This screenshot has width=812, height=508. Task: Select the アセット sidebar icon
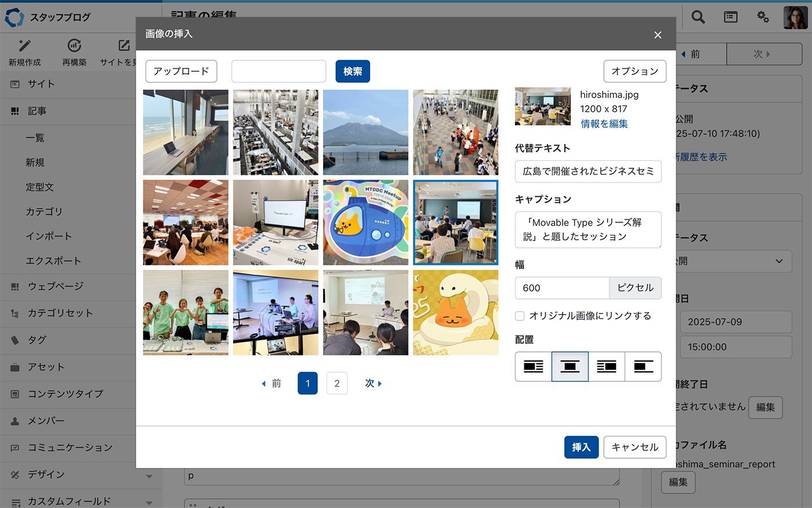click(14, 367)
